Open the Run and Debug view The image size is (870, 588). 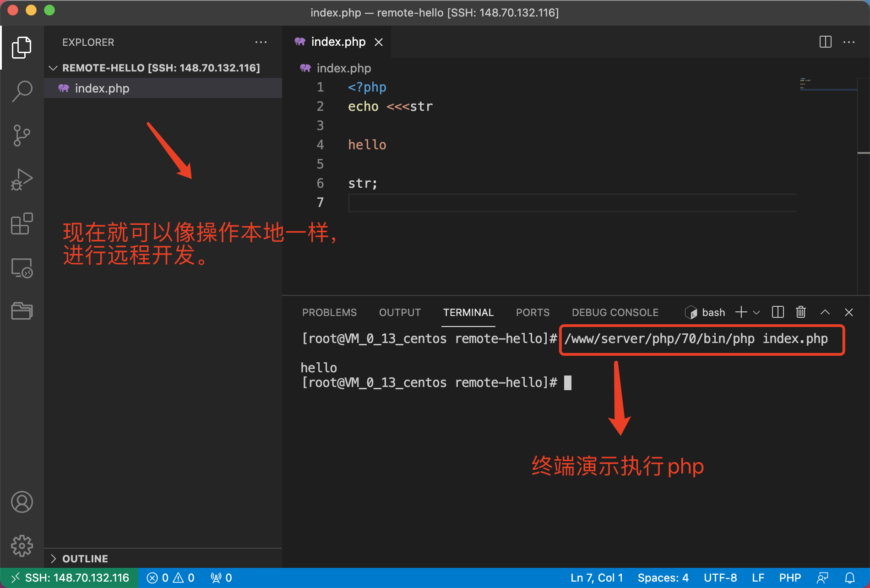22,180
